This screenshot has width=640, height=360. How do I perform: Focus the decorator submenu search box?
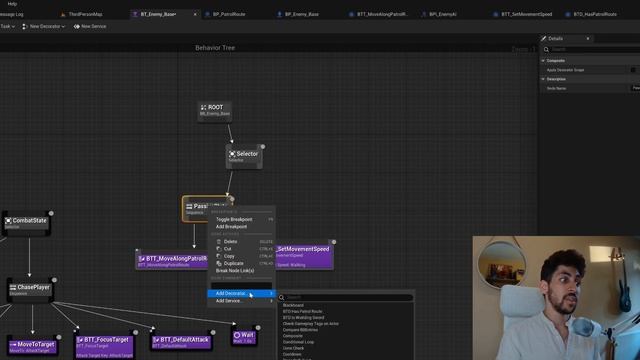click(x=346, y=297)
